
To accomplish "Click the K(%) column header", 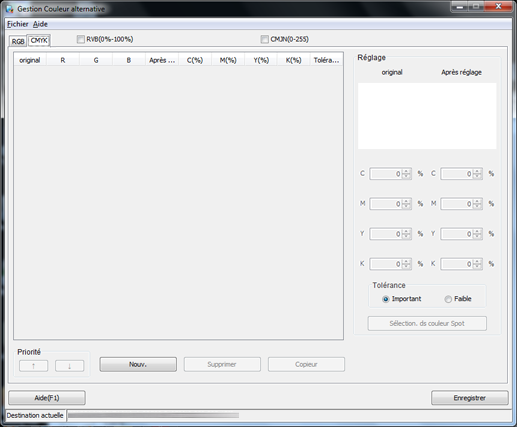I will (x=294, y=60).
